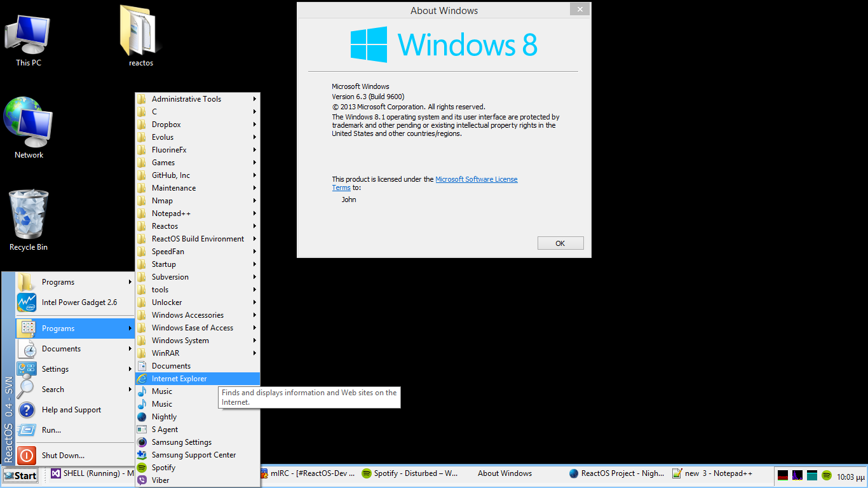Open Help and Support from Start menu
Screen dimensions: 868x488
click(x=75, y=410)
